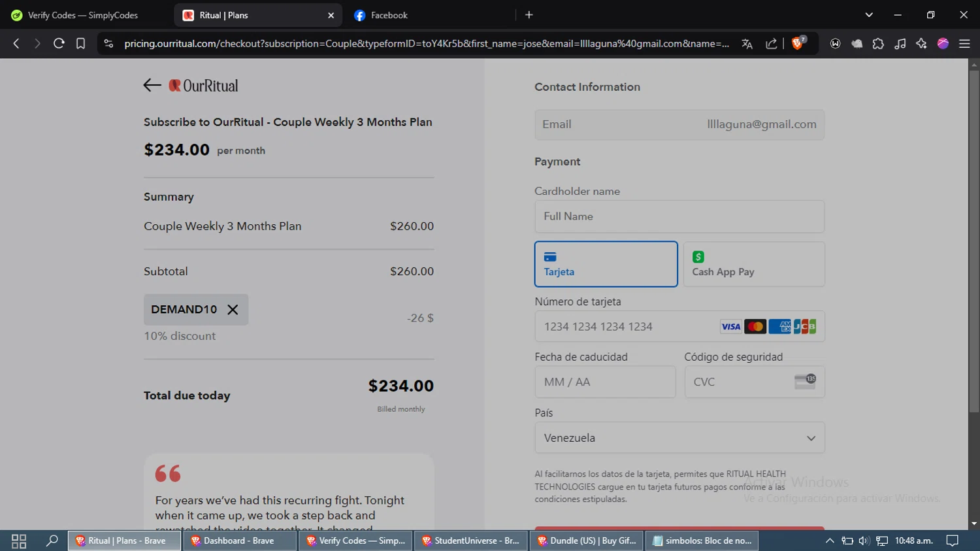Screen dimensions: 980x551
Task: Switch to Dundle (US) taskbar window
Action: [586, 541]
